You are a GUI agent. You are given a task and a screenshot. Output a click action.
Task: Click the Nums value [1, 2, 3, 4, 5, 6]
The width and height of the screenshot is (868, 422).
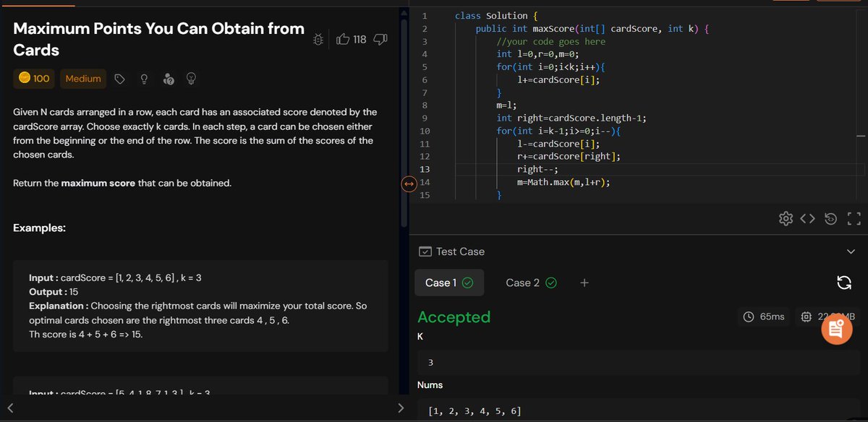coord(475,411)
